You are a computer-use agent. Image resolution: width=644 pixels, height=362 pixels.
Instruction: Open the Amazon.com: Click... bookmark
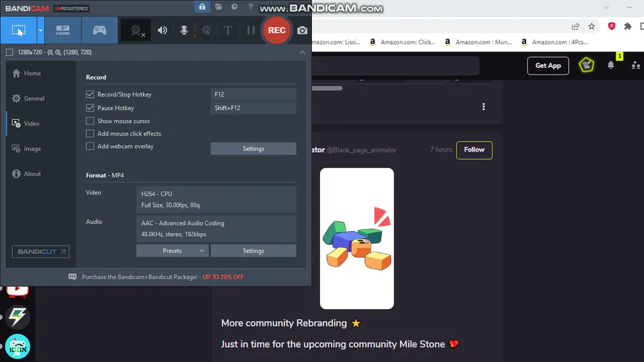402,42
